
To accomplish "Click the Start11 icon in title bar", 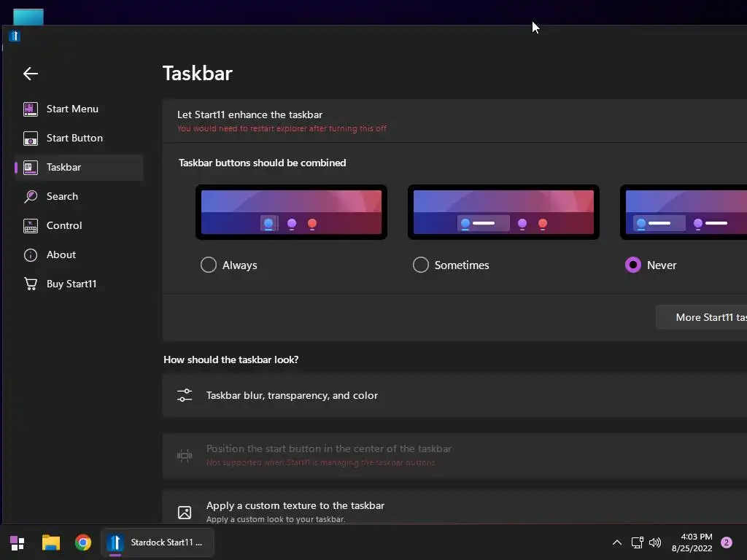I will coord(15,36).
